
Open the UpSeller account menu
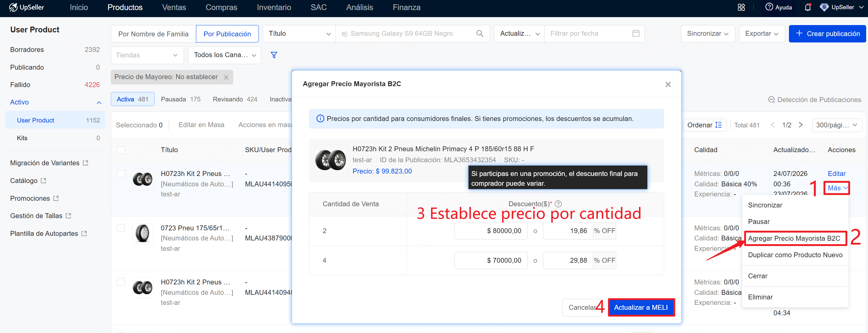click(x=841, y=7)
